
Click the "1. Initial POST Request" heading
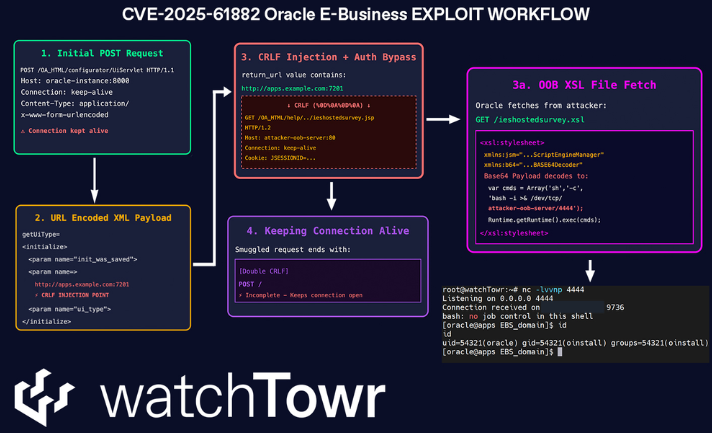point(102,53)
